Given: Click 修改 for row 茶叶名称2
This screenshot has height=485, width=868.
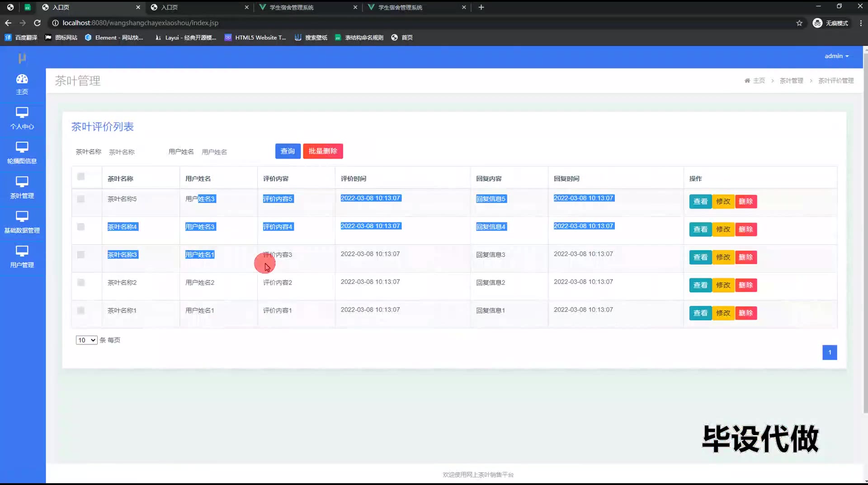Looking at the screenshot, I should pyautogui.click(x=723, y=285).
